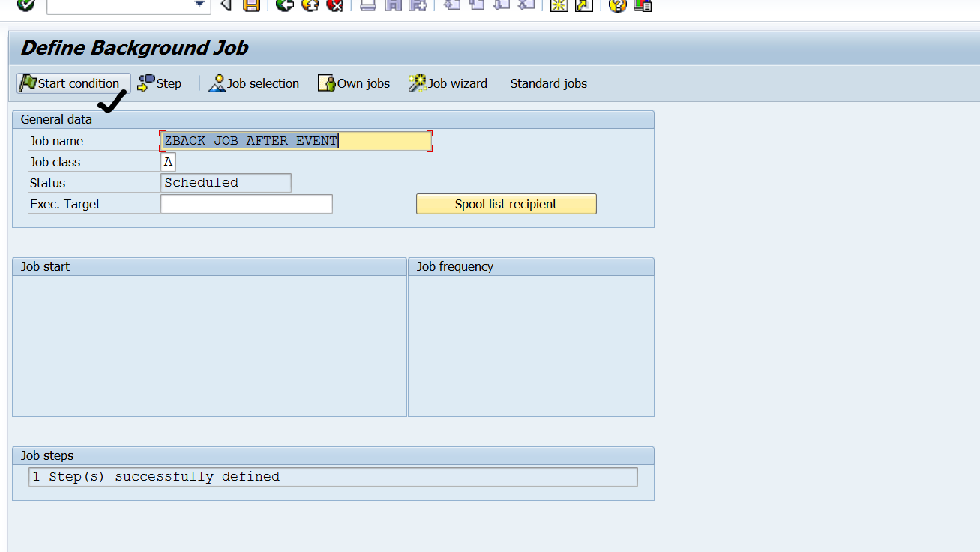The height and width of the screenshot is (552, 980).
Task: Click the 'Job class' label
Action: pyautogui.click(x=55, y=162)
